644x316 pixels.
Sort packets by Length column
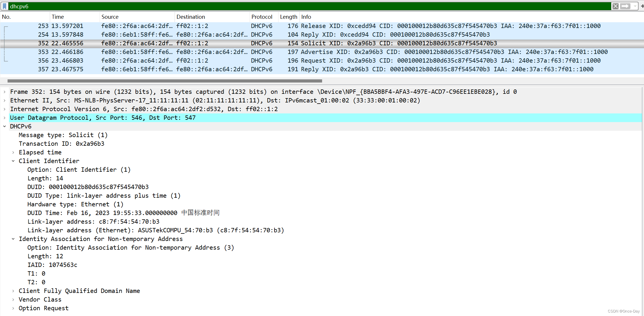[289, 17]
